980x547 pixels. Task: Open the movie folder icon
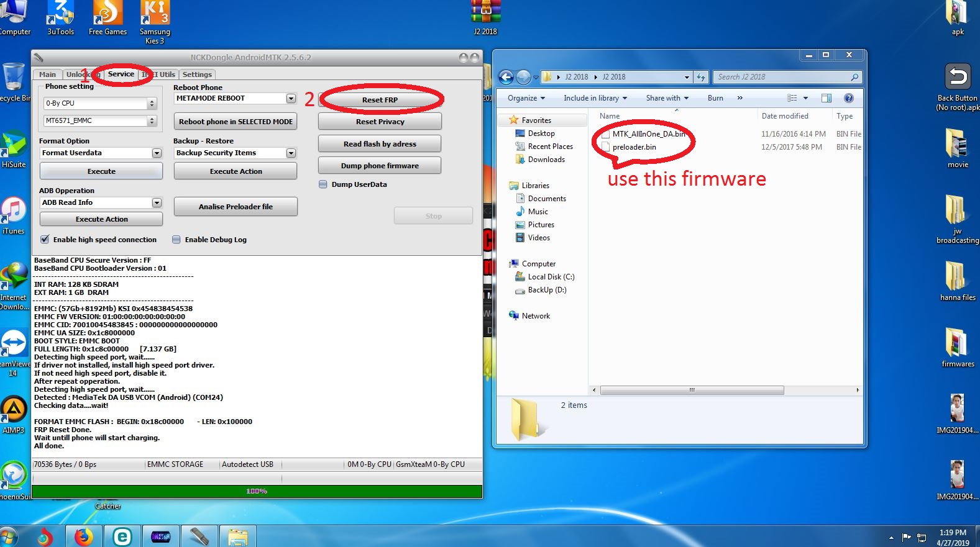(958, 148)
